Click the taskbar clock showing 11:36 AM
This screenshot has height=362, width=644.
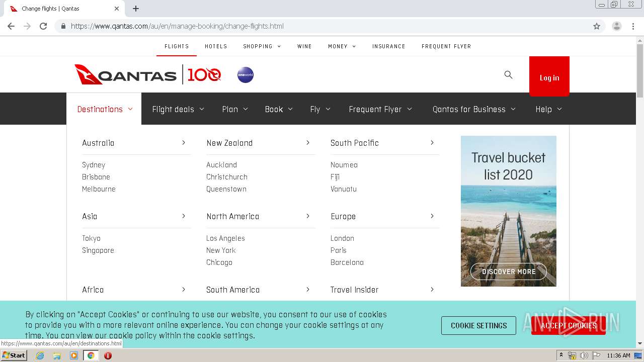[618, 355]
